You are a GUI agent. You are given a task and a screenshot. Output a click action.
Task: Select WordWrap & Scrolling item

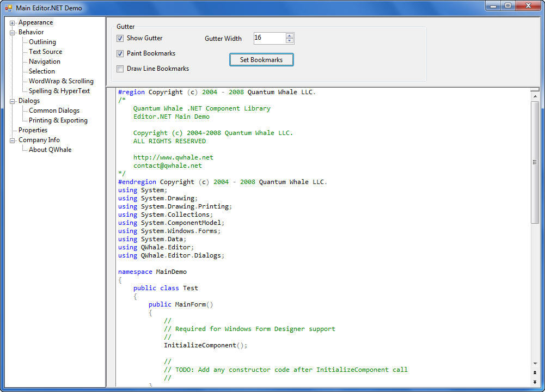pos(61,81)
